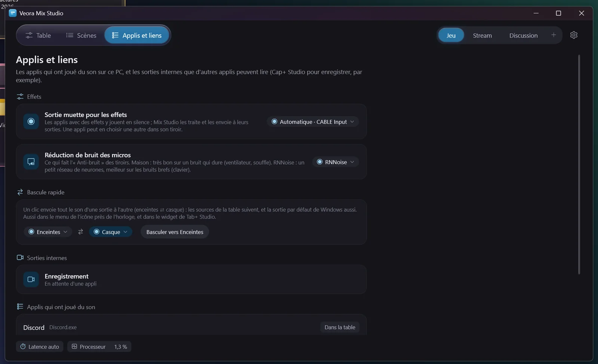Open the settings gear icon
This screenshot has height=364, width=598.
click(574, 35)
